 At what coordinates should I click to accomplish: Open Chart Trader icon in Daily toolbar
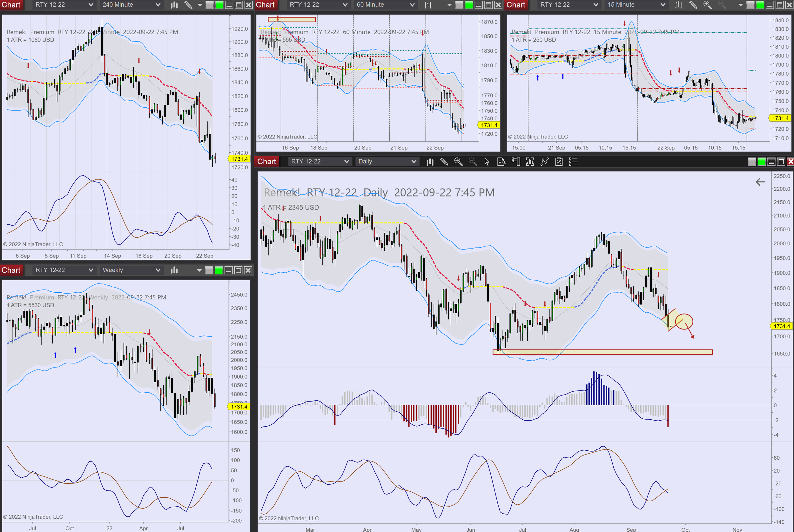(516, 162)
